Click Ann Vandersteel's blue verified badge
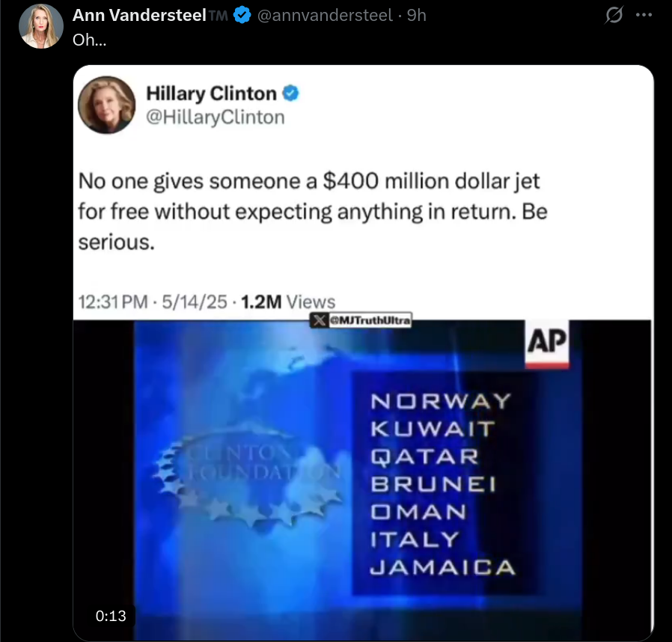The height and width of the screenshot is (642, 672). tap(242, 15)
